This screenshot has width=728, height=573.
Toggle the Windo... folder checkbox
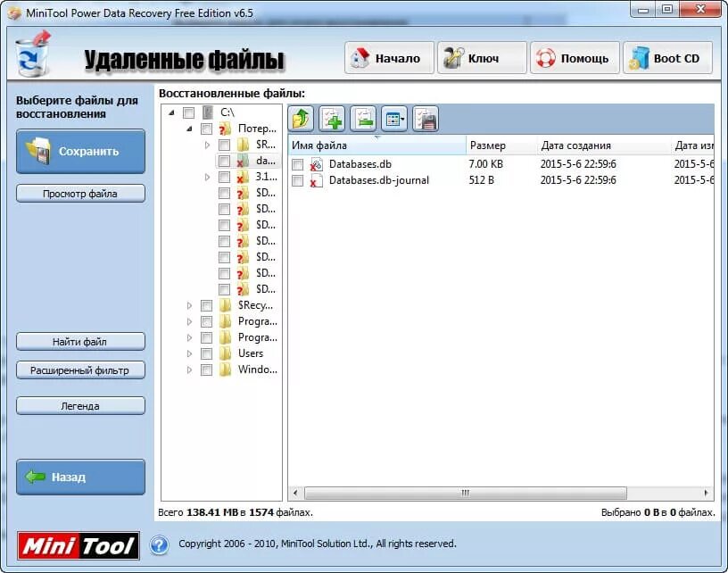point(207,370)
